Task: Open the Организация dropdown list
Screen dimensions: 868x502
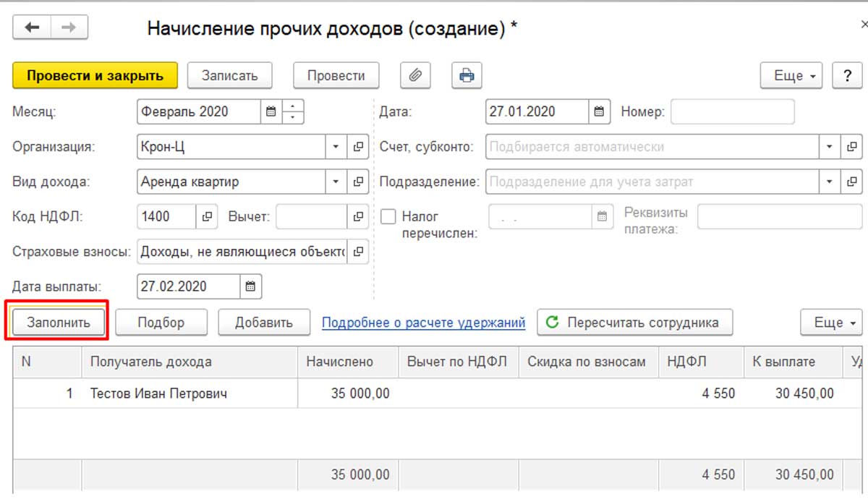Action: point(334,146)
